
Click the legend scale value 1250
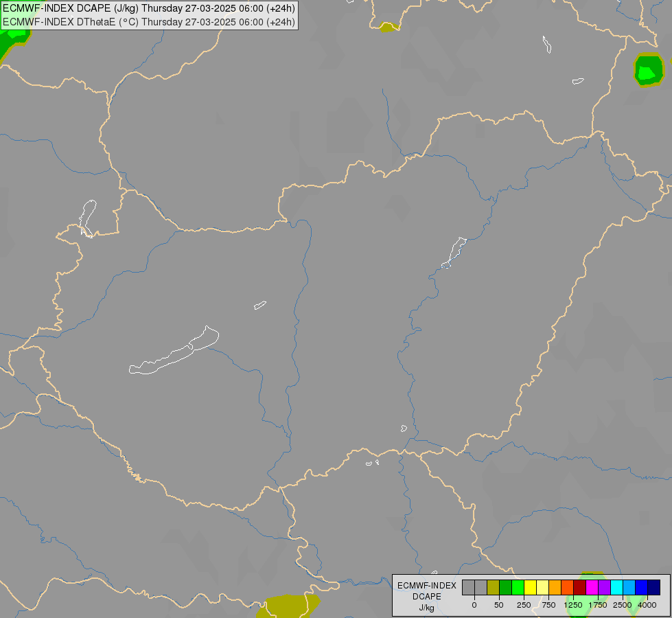pos(573,605)
